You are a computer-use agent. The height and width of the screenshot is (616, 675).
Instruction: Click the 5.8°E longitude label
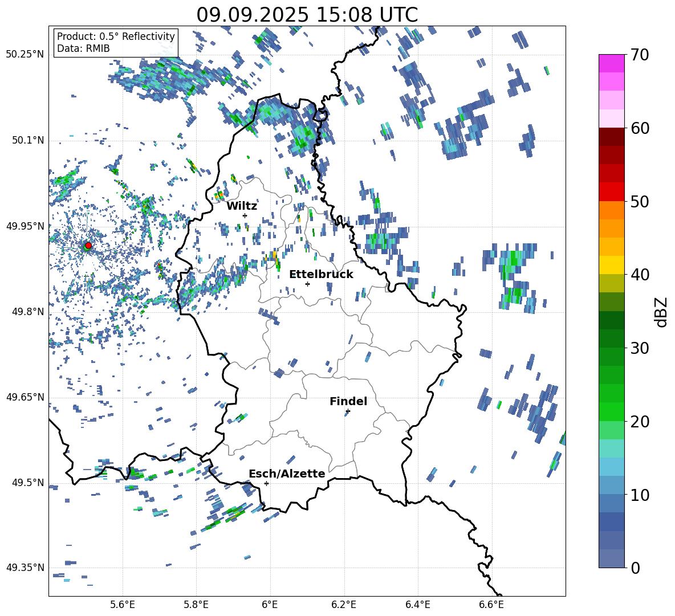click(x=196, y=605)
